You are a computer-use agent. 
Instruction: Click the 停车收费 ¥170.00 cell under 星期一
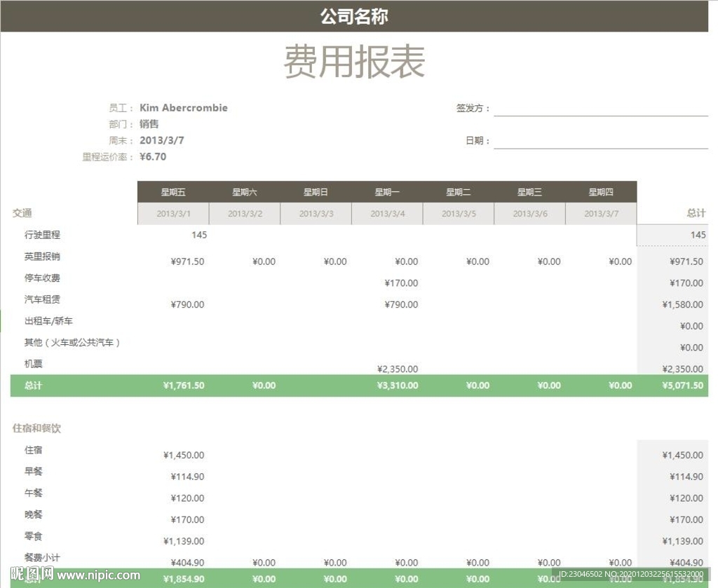tap(401, 283)
